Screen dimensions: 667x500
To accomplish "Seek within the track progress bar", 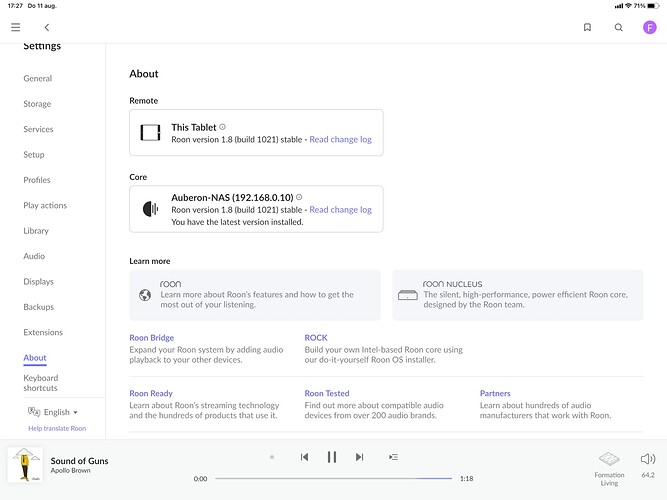I will tap(334, 478).
